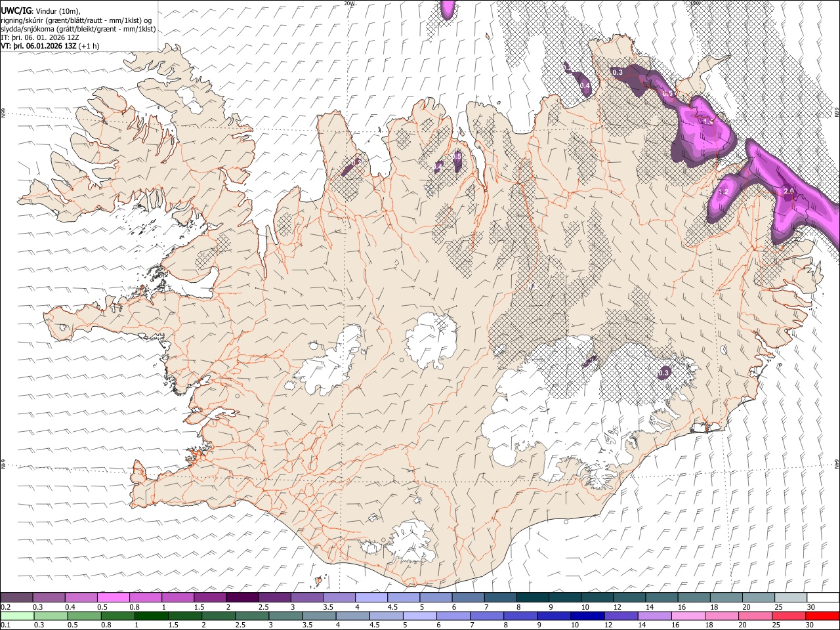Click the 2.0 snowfall value on the east coast
The width and height of the screenshot is (840, 630).
[x=789, y=191]
